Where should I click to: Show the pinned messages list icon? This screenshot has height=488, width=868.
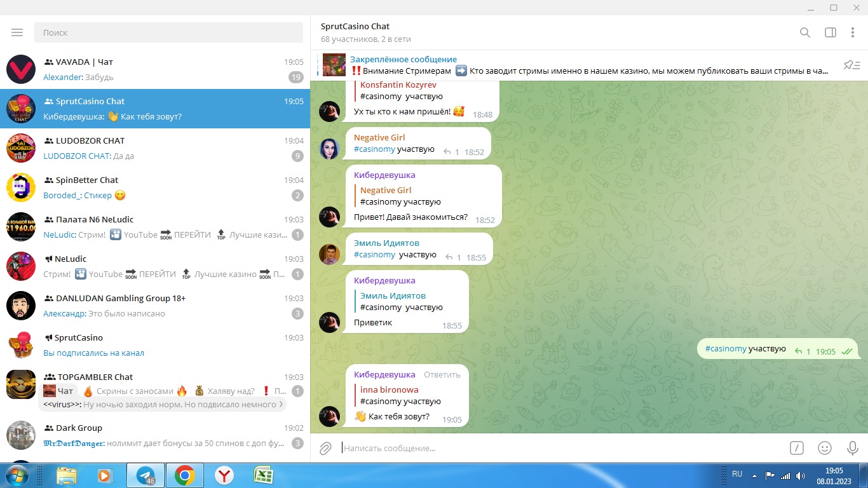[851, 65]
